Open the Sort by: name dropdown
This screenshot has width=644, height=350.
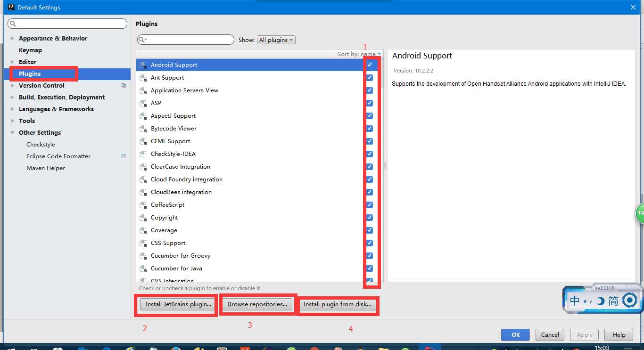[x=359, y=54]
